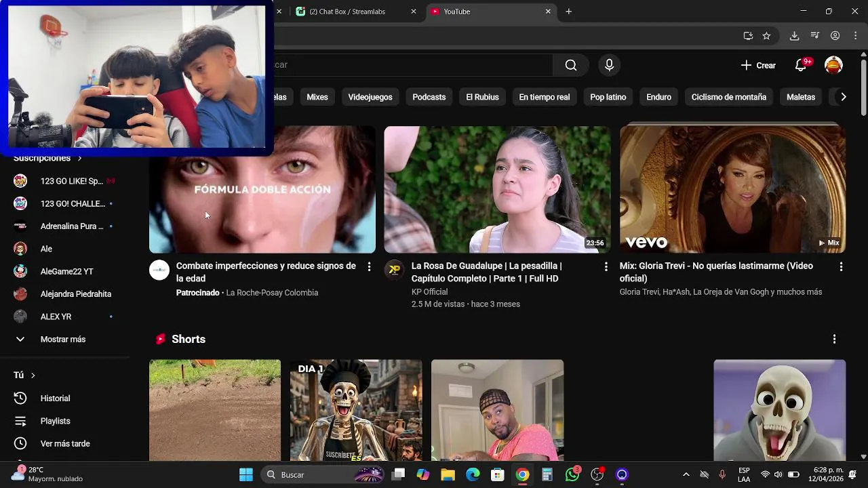Open a new browser tab
868x488 pixels.
click(568, 12)
